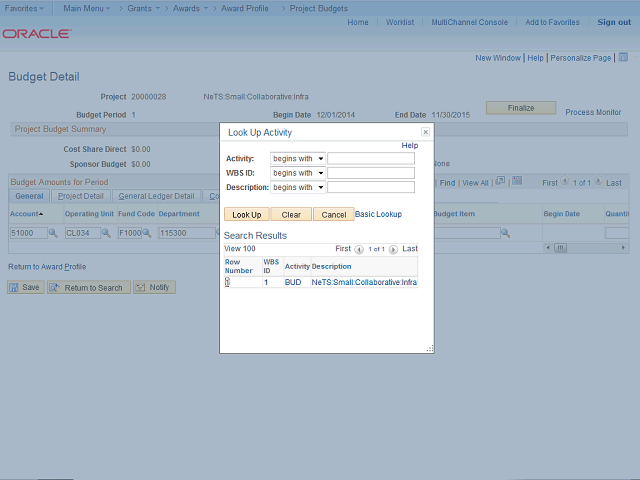
Task: Select the NeTS:Small:Collaborative:Infra search result
Action: point(364,283)
